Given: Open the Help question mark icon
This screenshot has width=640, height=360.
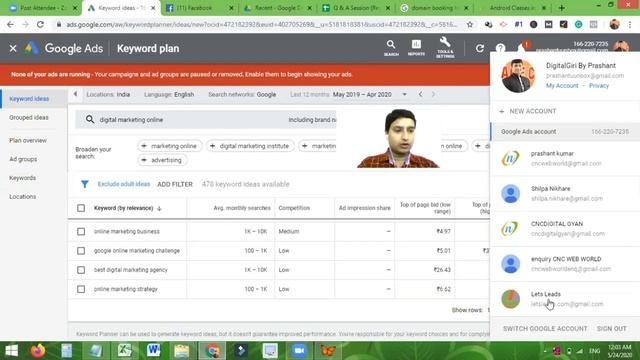Looking at the screenshot, I should click(x=500, y=48).
